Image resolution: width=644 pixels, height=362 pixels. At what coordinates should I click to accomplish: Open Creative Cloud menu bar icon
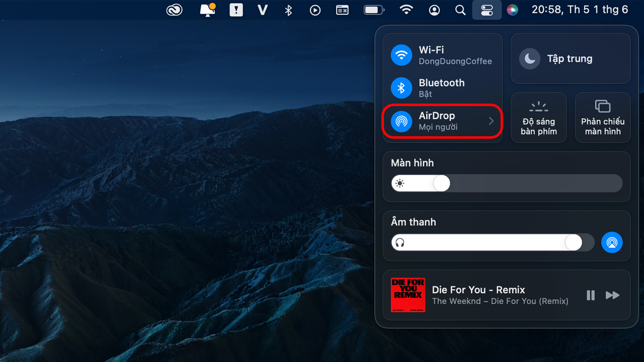tap(175, 10)
